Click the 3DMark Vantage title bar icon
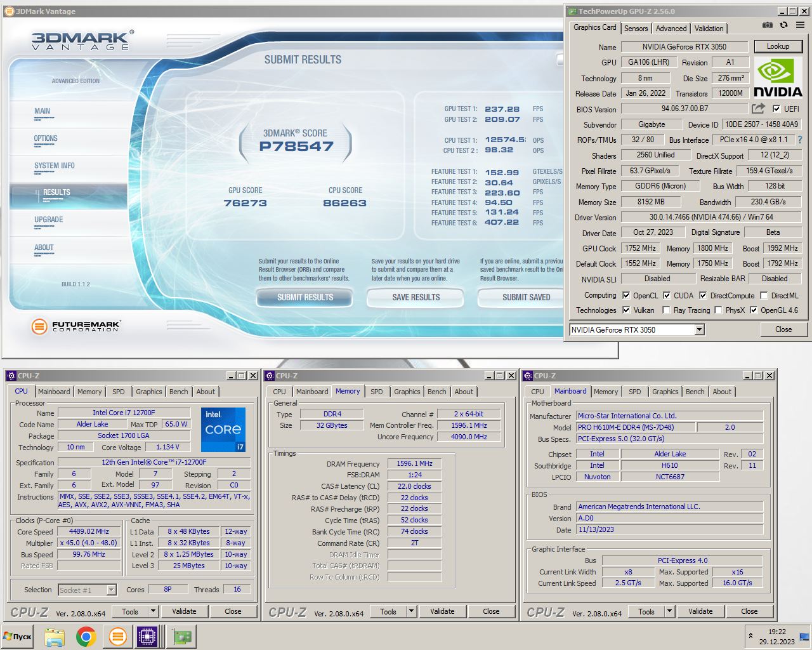The image size is (812, 650). (x=9, y=11)
